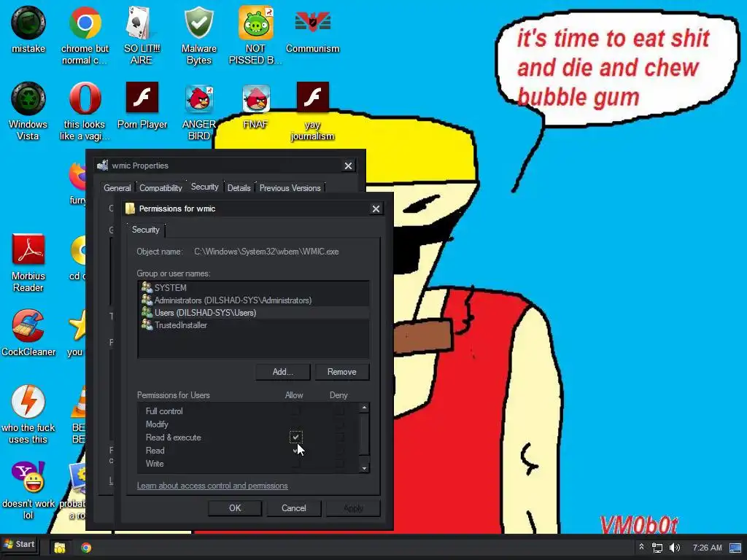This screenshot has height=560, width=747.
Task: Click the permissions list scrollbar thumb
Action: 365,433
